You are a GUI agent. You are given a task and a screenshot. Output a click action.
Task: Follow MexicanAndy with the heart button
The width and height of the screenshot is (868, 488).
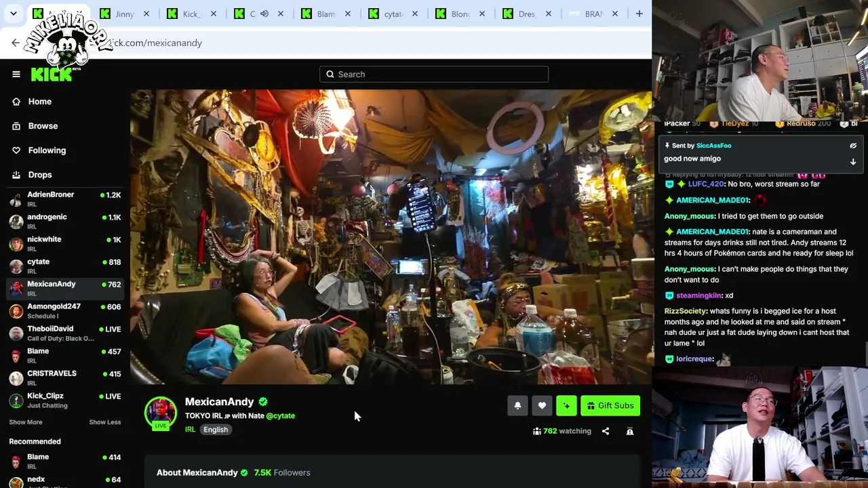[x=542, y=406]
